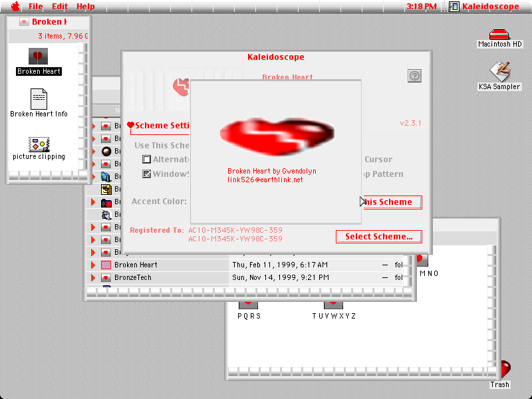Click the 'Accent Color:' label

tap(159, 201)
